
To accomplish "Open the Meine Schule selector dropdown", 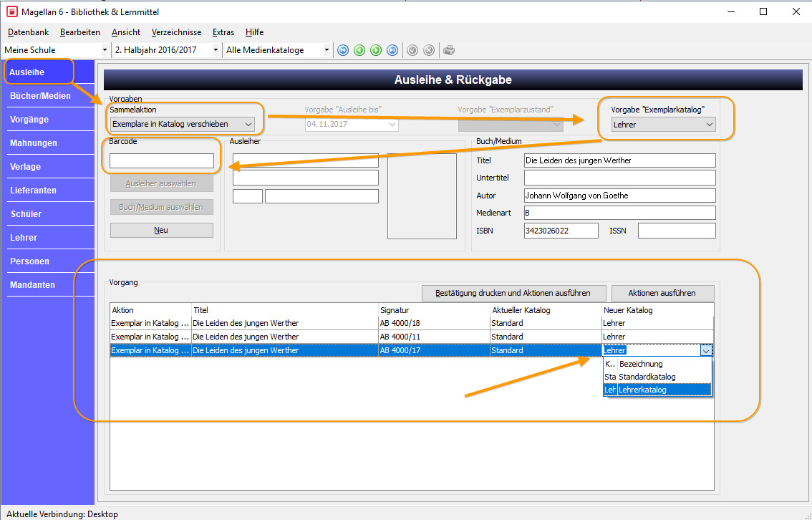I will click(x=55, y=50).
